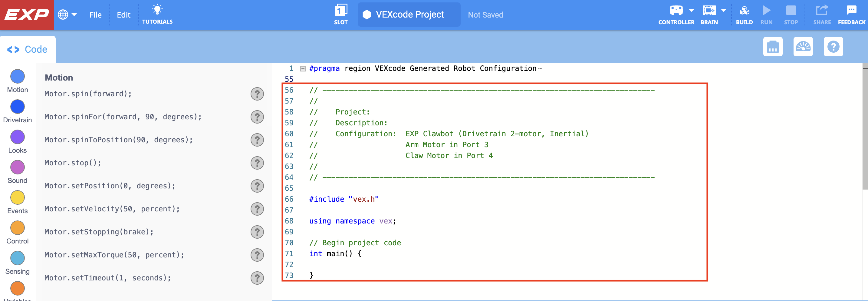This screenshot has width=868, height=301.
Task: Open the Brain dropdown chevron
Action: click(x=724, y=10)
